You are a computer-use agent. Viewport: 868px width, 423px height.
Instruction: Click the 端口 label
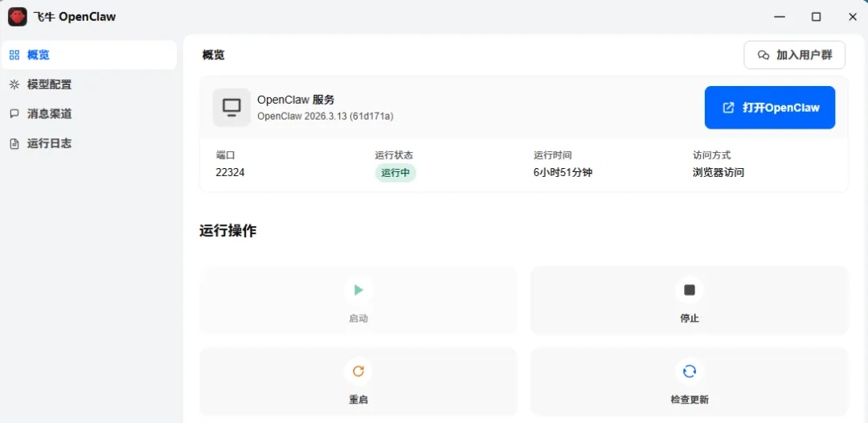click(225, 155)
